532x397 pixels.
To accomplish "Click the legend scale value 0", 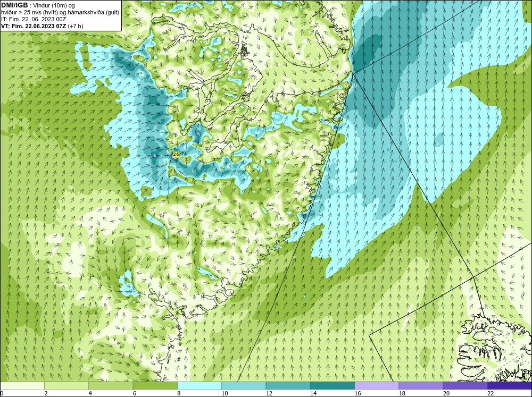I will tap(2, 393).
